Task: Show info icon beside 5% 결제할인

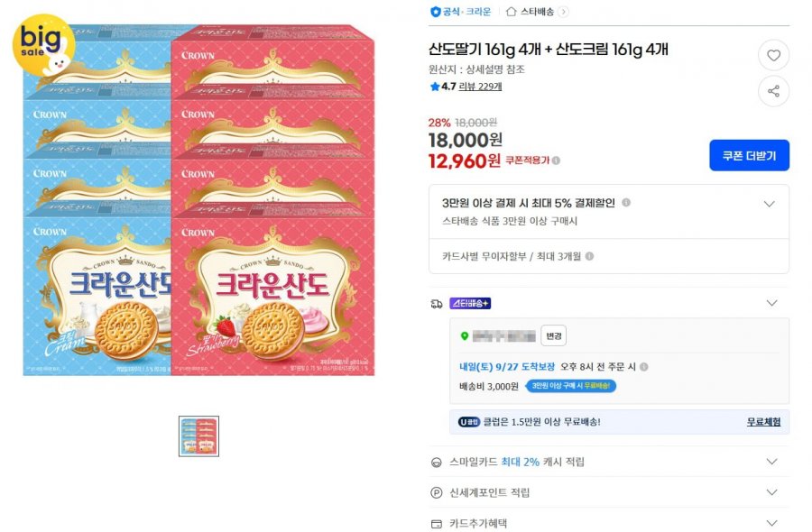Action: [x=625, y=202]
